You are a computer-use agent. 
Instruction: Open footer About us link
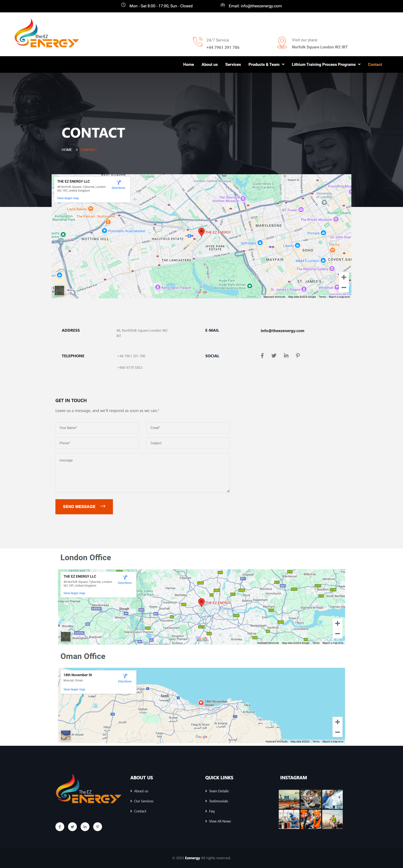click(141, 791)
